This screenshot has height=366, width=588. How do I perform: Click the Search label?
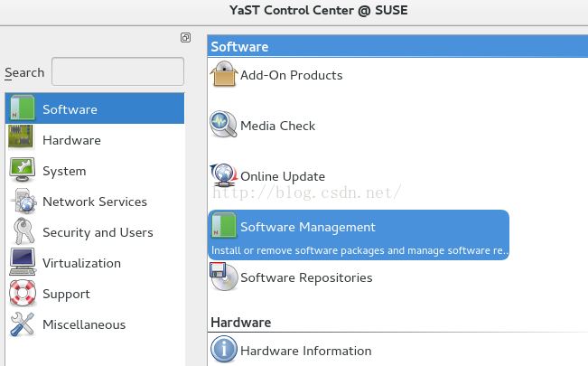(x=24, y=72)
